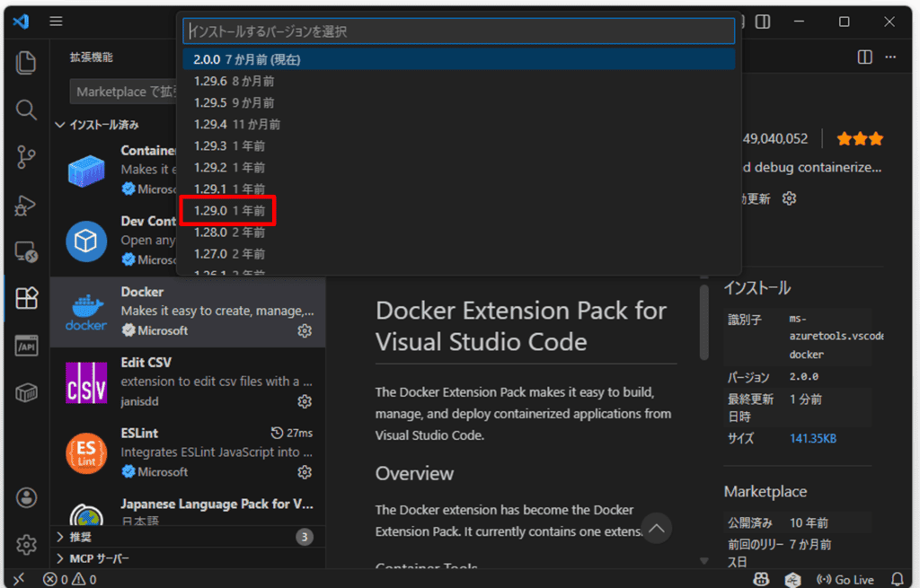Click the split editor icon top right
This screenshot has width=920, height=588.
[863, 57]
